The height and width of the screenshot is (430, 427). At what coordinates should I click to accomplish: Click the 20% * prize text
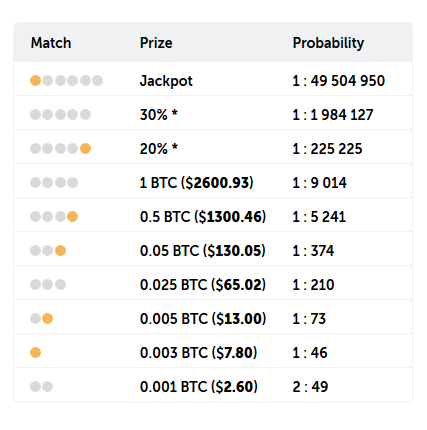pyautogui.click(x=159, y=149)
